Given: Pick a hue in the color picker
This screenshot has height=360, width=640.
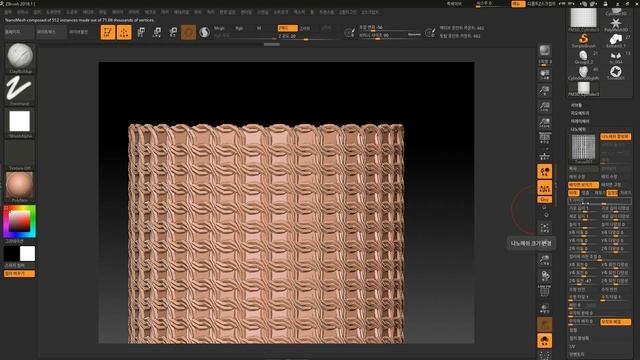Looking at the screenshot, I should coord(20,221).
